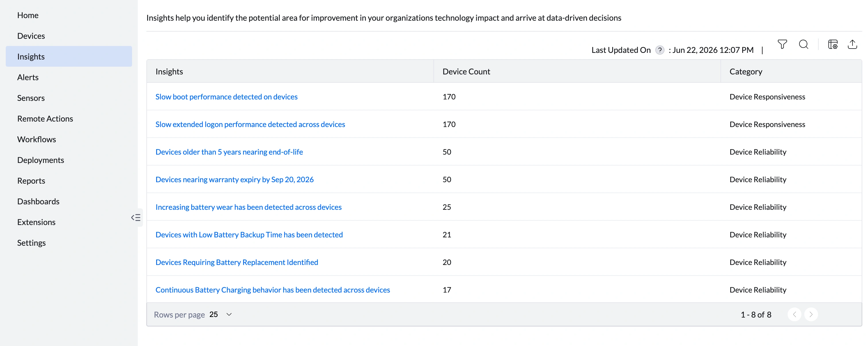Open Low Battery Backup Time insight

tap(249, 235)
